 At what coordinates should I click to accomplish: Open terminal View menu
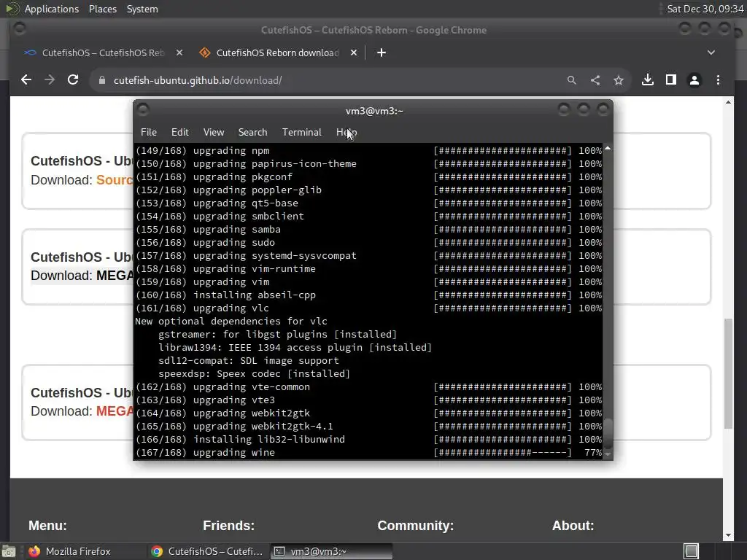click(x=214, y=133)
